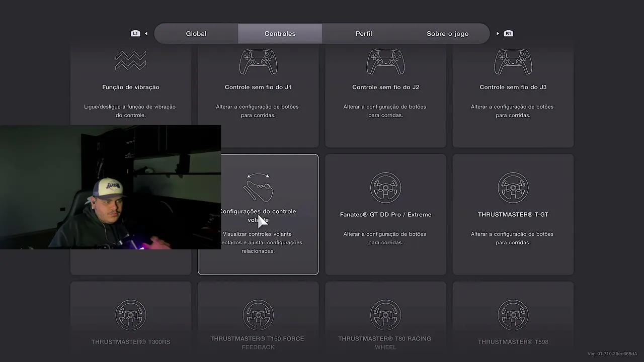Select the 'THRUSTMASTER® T-GT' title

pos(513,215)
